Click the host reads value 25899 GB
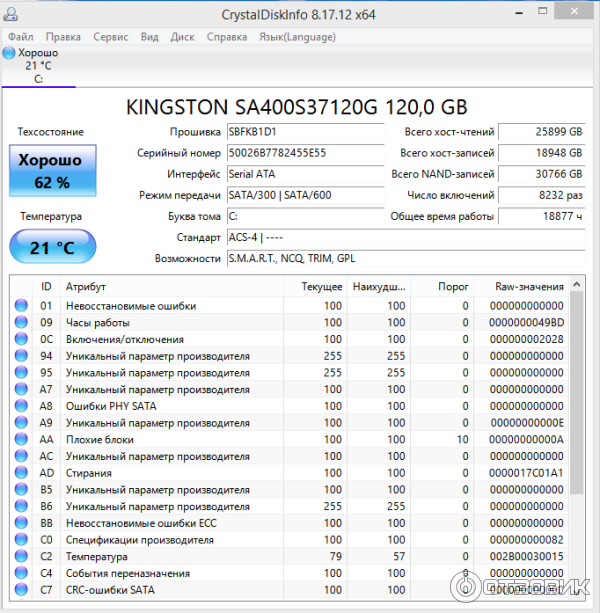This screenshot has width=600, height=613. 542,132
